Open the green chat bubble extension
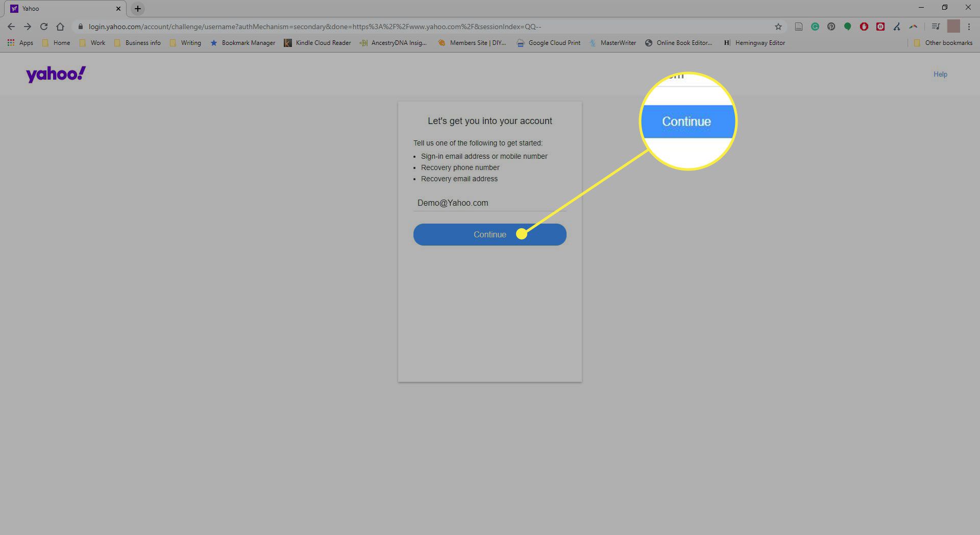The height and width of the screenshot is (535, 980). click(848, 27)
